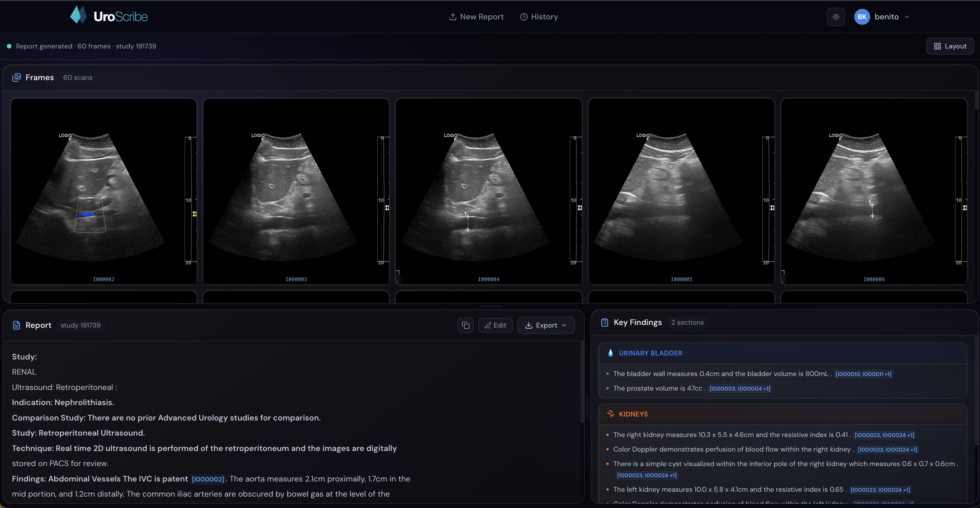Open the Layout options button
Image resolution: width=980 pixels, height=508 pixels.
[x=949, y=46]
